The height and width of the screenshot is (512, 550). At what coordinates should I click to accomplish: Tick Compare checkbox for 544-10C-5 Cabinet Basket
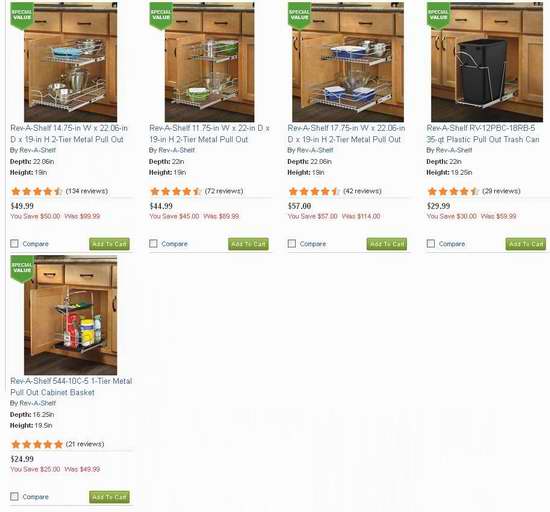14,497
